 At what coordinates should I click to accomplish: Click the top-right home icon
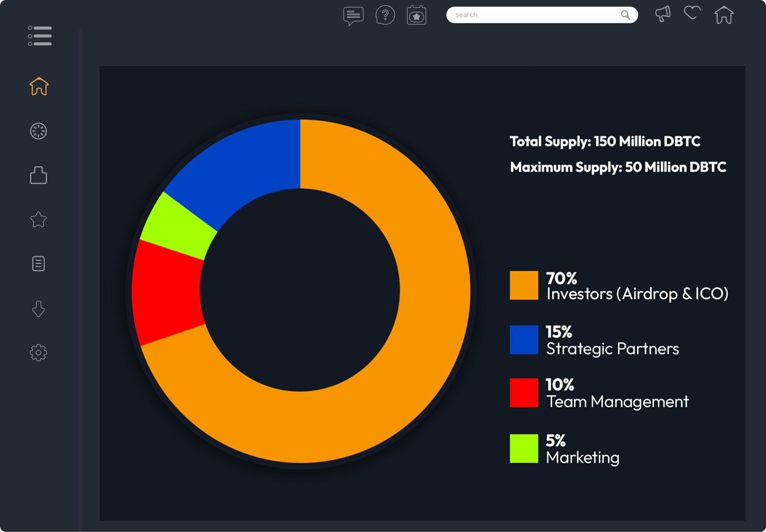coord(724,15)
